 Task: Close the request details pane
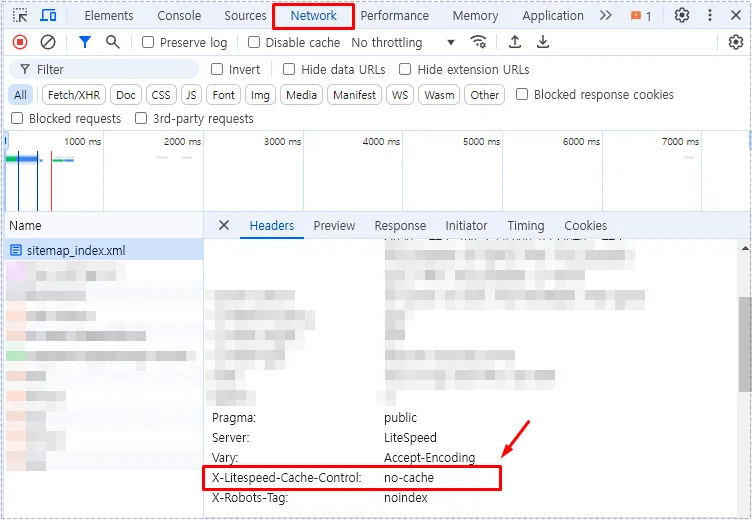tap(224, 225)
